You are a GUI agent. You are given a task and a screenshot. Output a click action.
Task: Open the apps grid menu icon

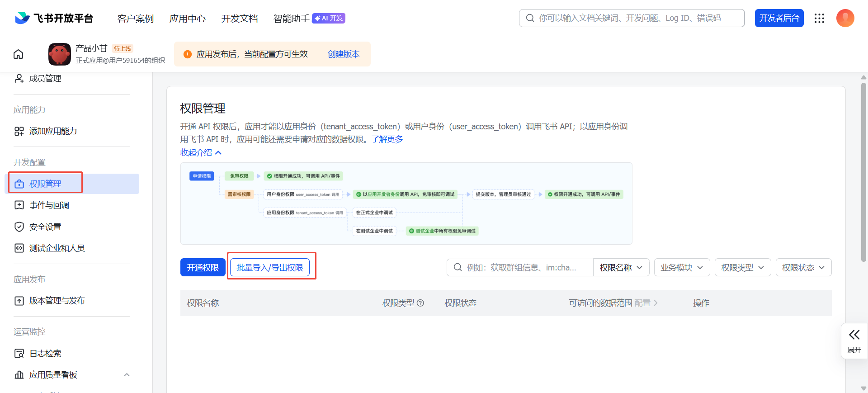tap(819, 18)
